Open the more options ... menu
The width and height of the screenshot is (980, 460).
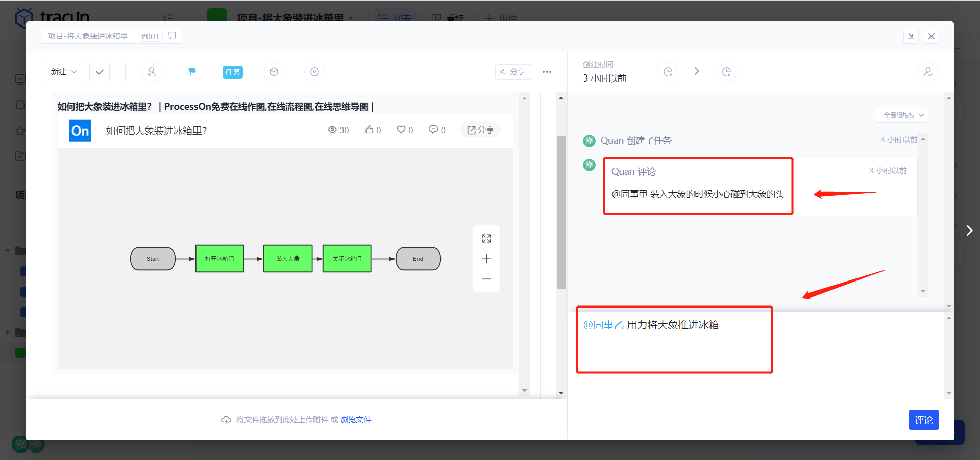(547, 72)
